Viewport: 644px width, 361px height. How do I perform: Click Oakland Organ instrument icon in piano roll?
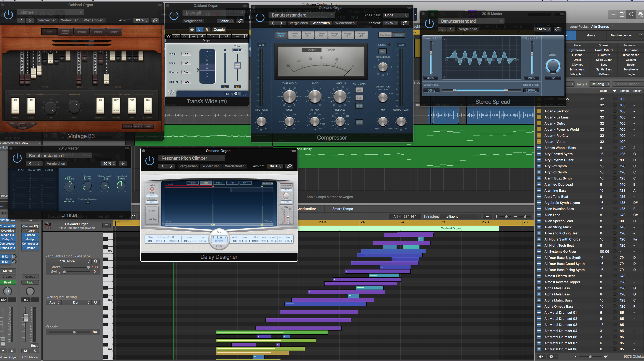(48, 226)
